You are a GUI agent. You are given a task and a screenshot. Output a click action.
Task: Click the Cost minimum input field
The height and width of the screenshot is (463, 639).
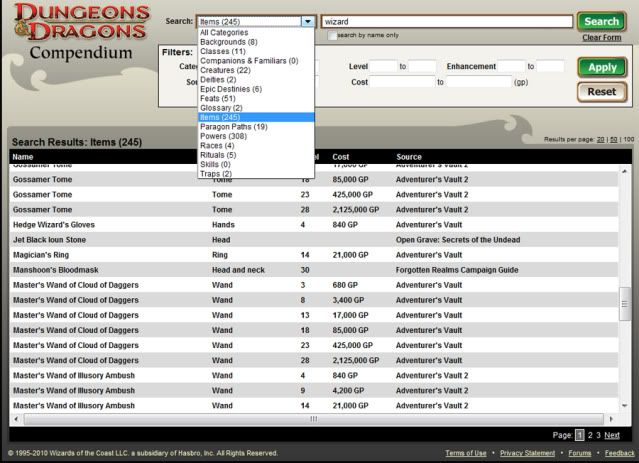point(402,82)
